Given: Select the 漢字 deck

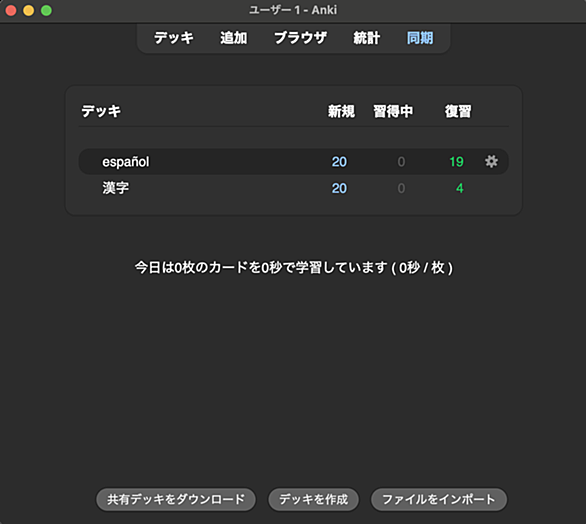Looking at the screenshot, I should click(x=115, y=188).
